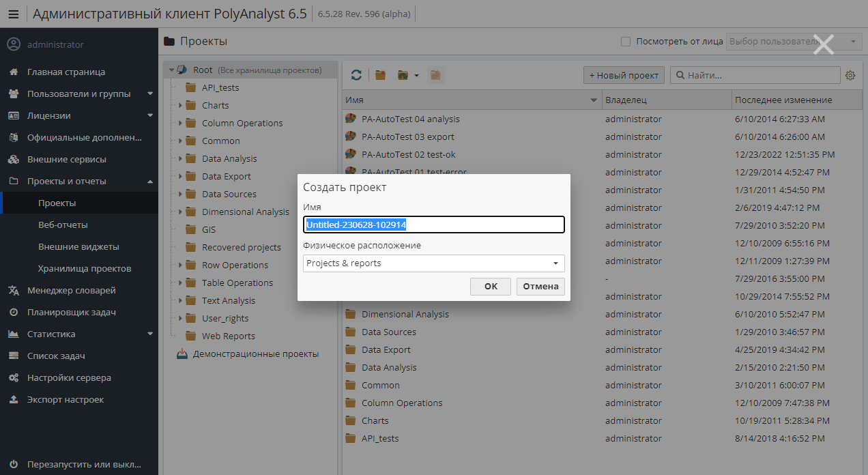Open the folder toolbar button dropdown arrow
Image resolution: width=868 pixels, height=475 pixels.
[x=416, y=75]
